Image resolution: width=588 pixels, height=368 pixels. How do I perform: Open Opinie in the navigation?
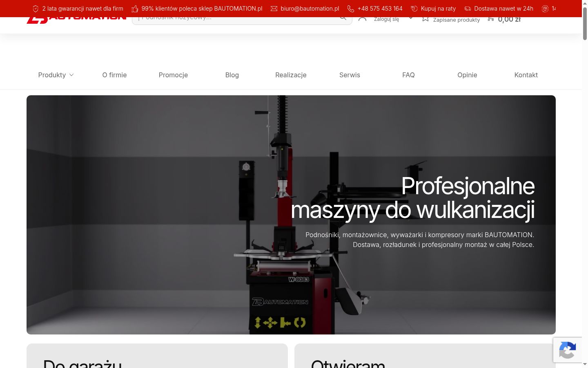(467, 75)
